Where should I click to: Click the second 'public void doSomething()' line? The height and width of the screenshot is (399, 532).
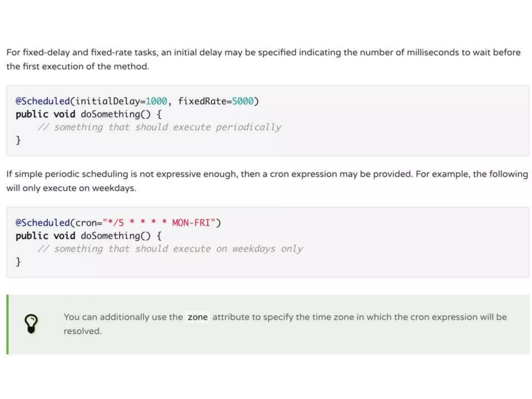pos(88,236)
